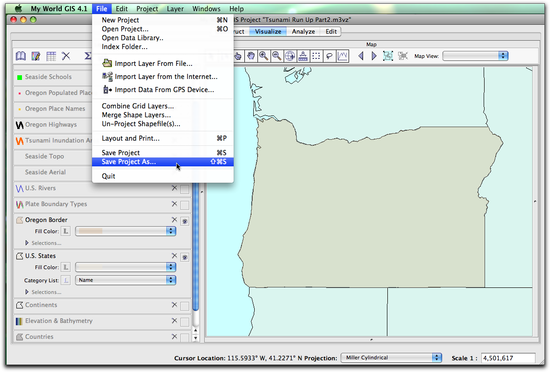Toggle visibility of Plate Boundary Types layer
The width and height of the screenshot is (550, 372).
pos(185,205)
